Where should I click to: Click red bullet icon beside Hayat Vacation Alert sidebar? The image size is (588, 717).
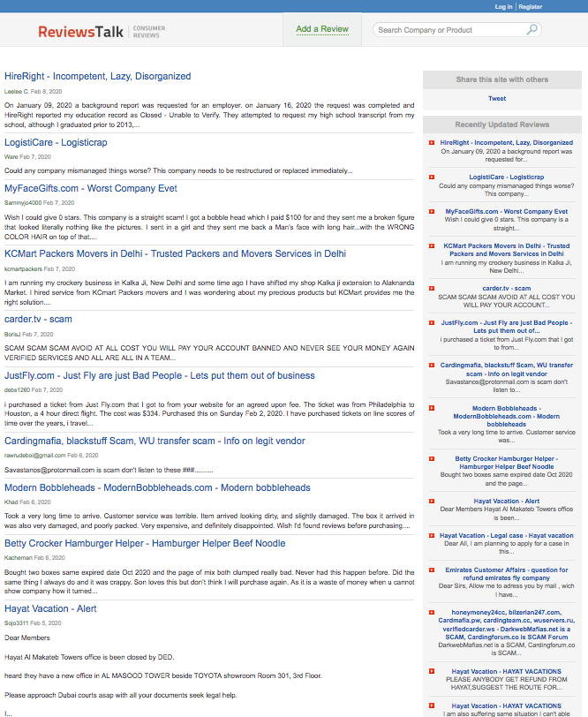(x=432, y=502)
